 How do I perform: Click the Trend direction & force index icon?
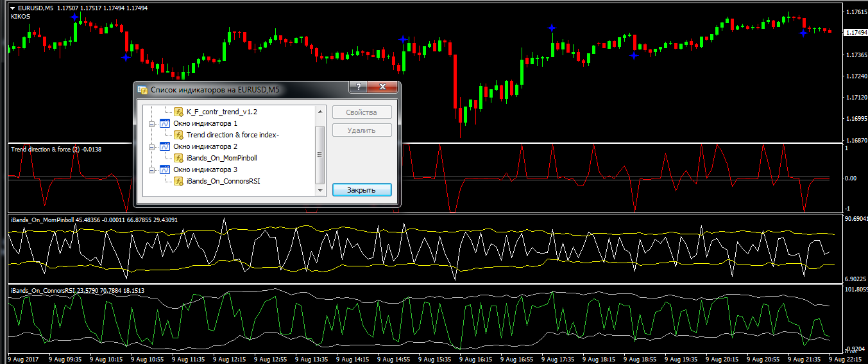tap(179, 135)
